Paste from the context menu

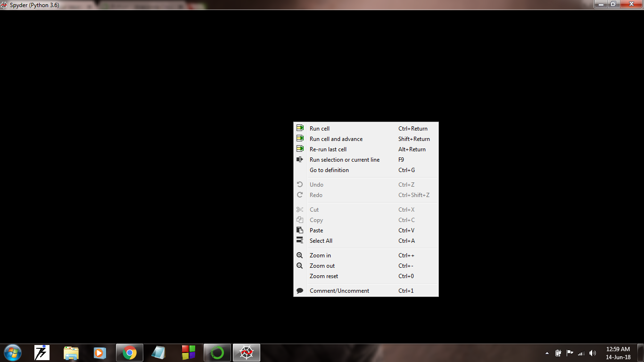pos(366,230)
